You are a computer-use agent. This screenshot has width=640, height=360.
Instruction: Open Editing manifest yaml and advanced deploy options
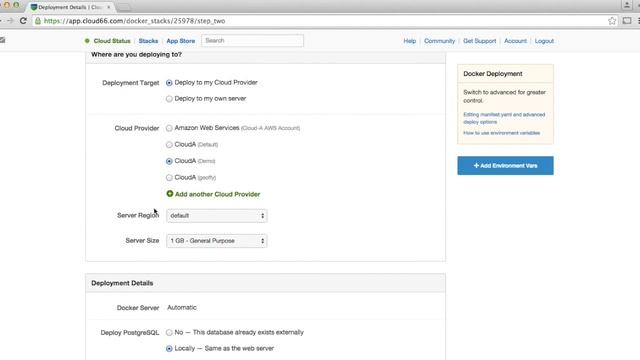[504, 118]
